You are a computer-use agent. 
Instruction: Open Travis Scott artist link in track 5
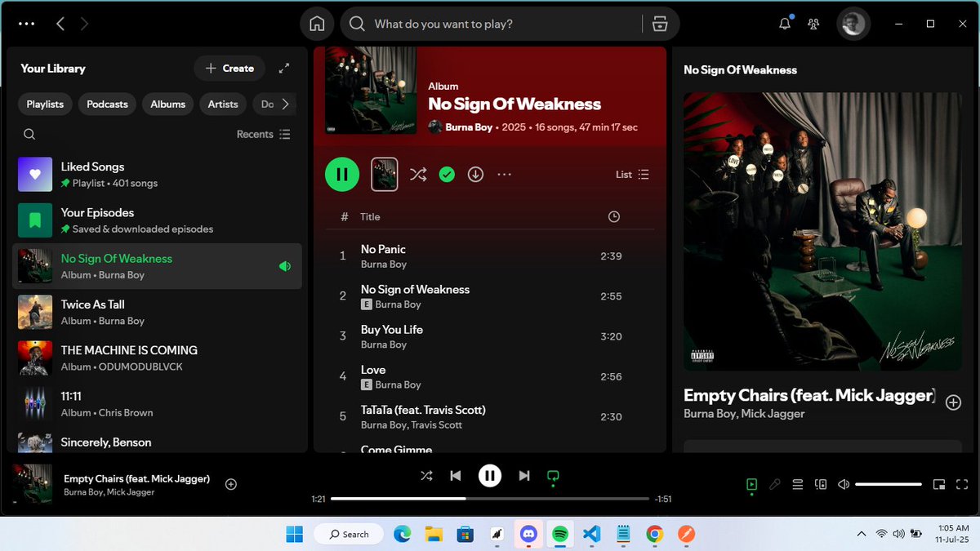[x=436, y=424]
